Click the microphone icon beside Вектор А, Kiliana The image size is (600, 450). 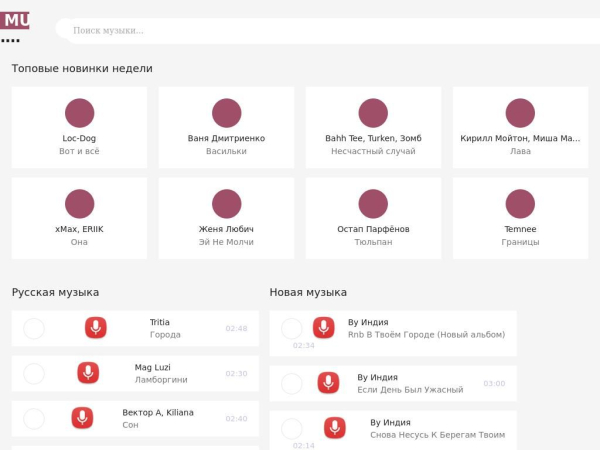[82, 418]
